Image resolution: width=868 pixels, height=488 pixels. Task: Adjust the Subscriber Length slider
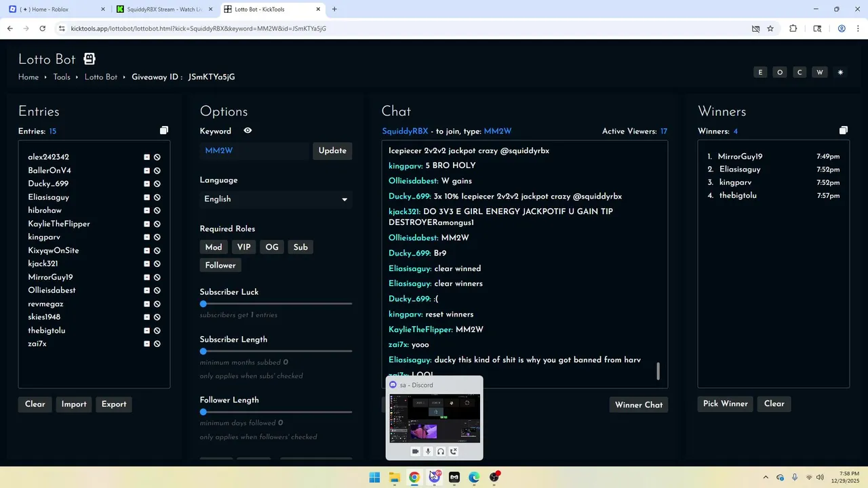(276, 351)
